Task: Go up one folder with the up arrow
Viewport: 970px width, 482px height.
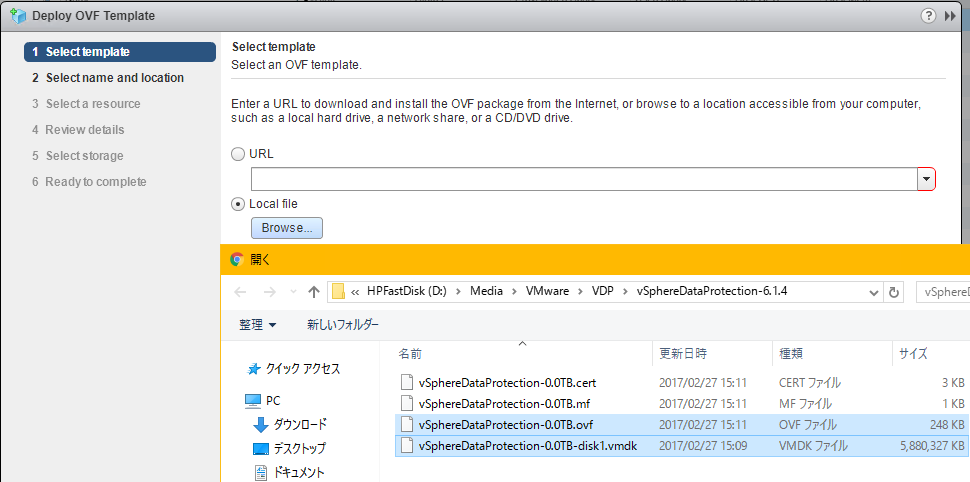Action: 314,292
